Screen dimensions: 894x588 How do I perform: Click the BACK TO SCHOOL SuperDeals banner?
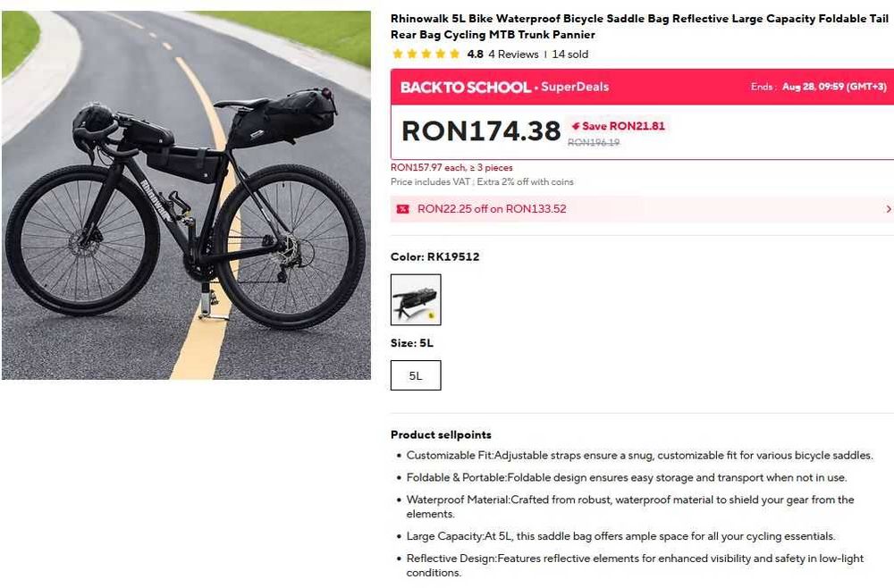coord(504,87)
